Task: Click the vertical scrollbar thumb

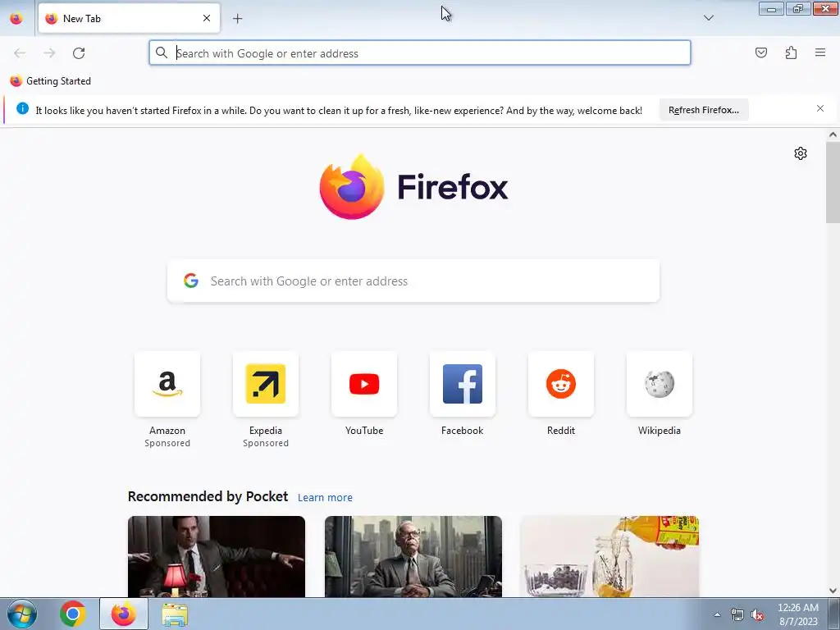Action: click(833, 182)
